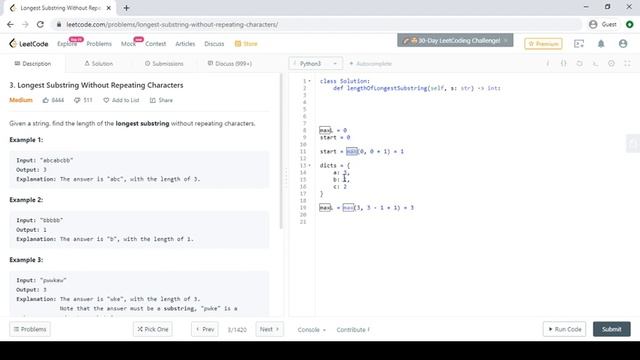640x360 pixels.
Task: Click the 'dicts = {' code line
Action: (x=335, y=165)
